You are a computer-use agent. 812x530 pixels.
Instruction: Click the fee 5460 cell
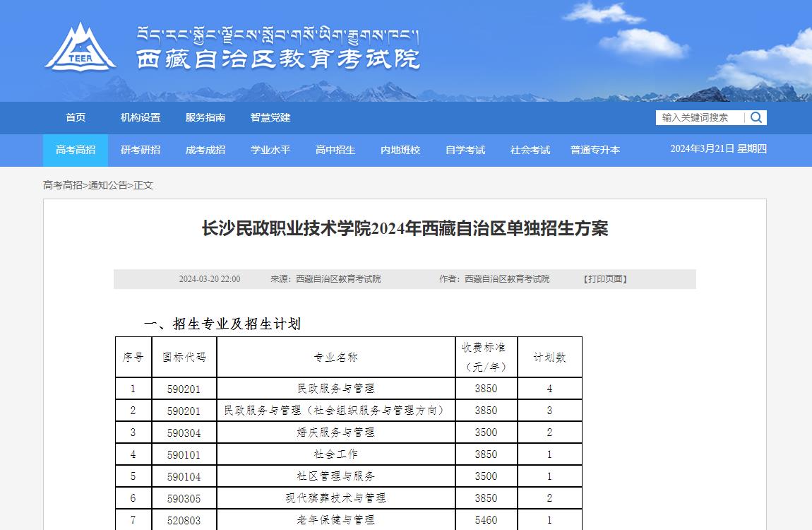coord(486,520)
